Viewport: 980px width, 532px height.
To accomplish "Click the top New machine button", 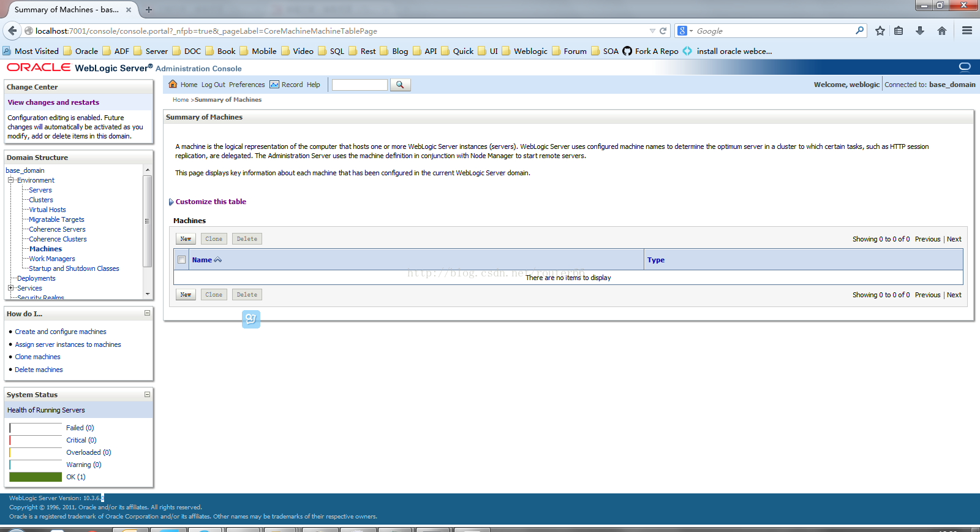I will pos(186,239).
